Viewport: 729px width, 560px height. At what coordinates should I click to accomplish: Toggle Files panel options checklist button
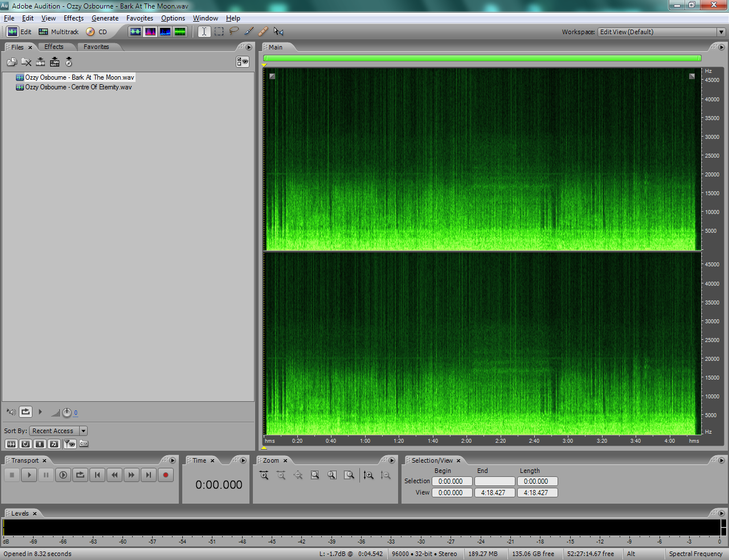pyautogui.click(x=243, y=61)
